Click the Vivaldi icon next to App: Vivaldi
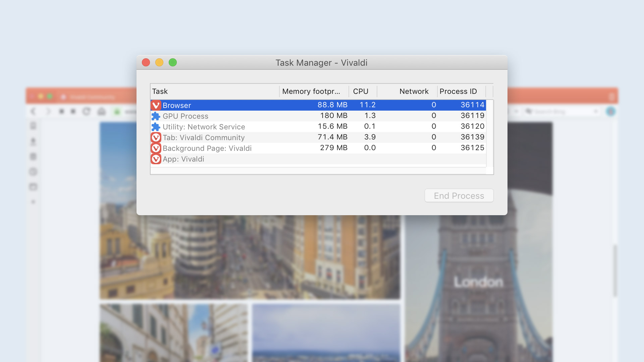Screen dimensions: 644x362 click(156, 159)
